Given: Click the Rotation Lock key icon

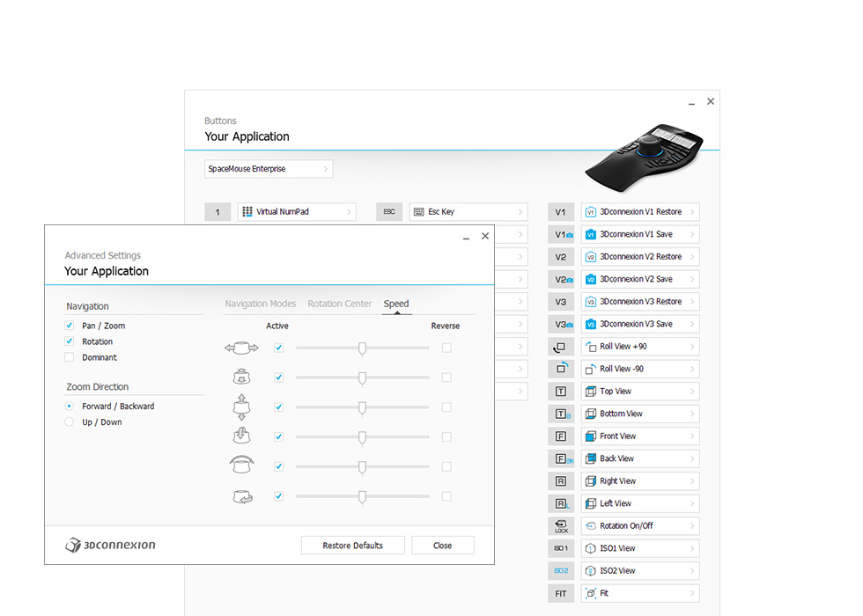Looking at the screenshot, I should coord(561,526).
